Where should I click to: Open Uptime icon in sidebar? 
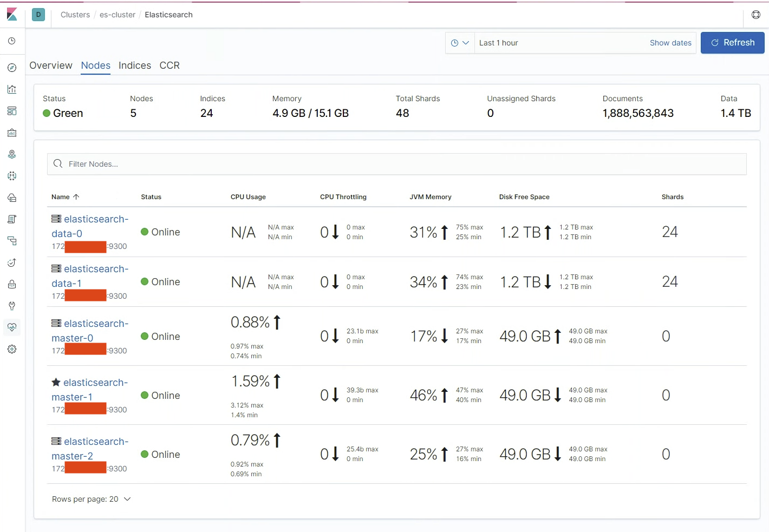click(x=12, y=262)
